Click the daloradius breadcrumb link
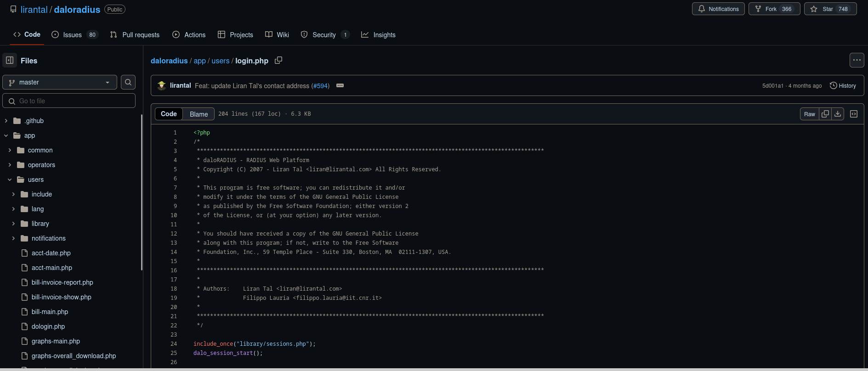The height and width of the screenshot is (371, 868). tap(169, 61)
